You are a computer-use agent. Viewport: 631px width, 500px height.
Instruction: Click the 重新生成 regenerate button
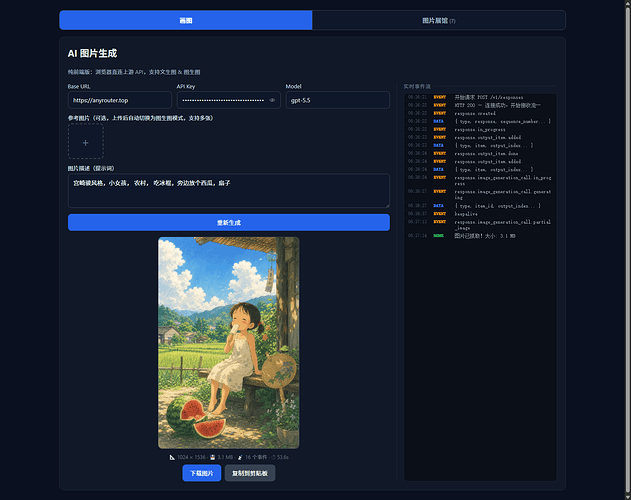229,223
